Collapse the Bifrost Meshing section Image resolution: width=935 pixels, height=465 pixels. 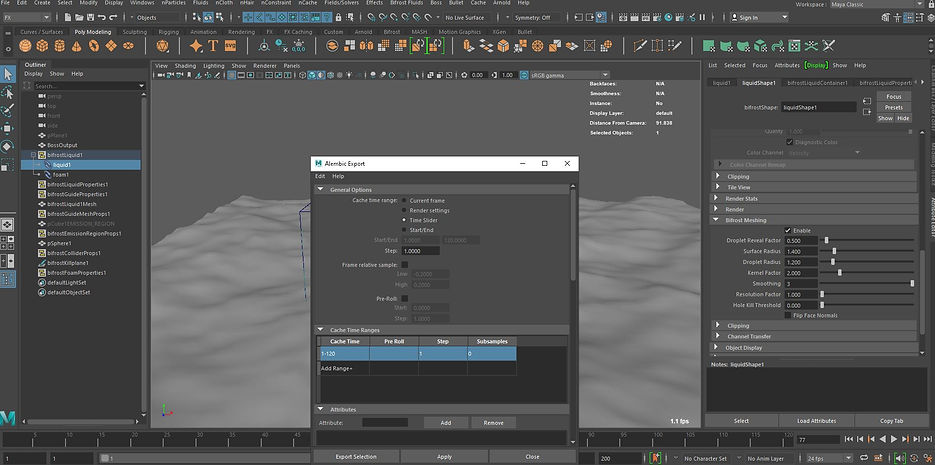click(716, 220)
